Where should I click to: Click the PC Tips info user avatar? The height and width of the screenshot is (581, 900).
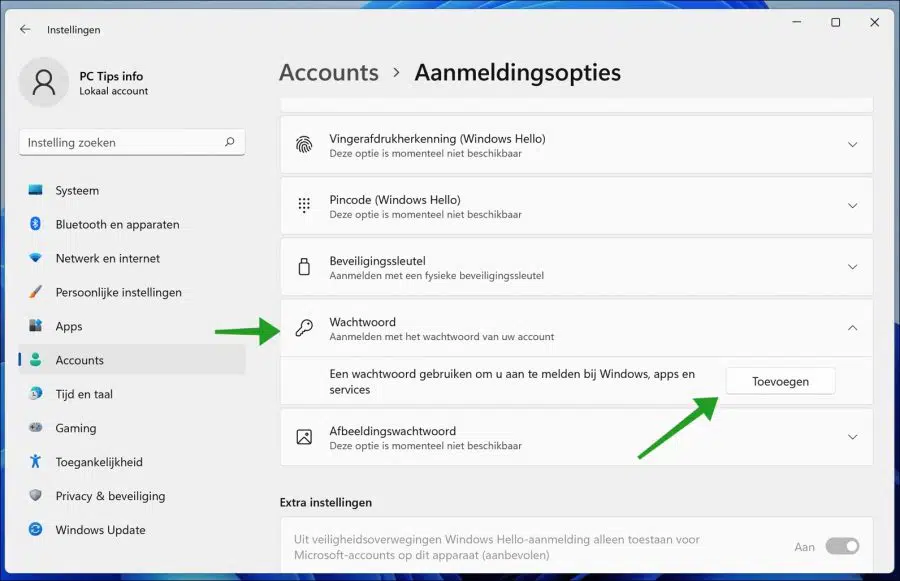coord(44,82)
